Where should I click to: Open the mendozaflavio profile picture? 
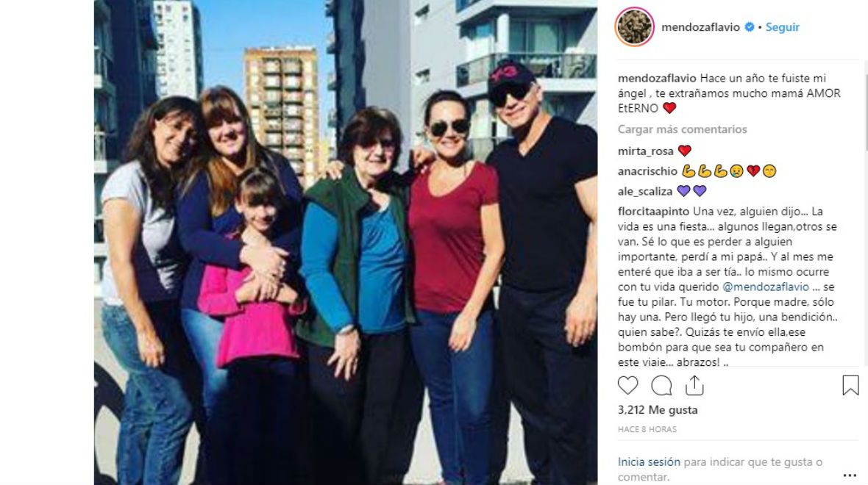pos(635,26)
